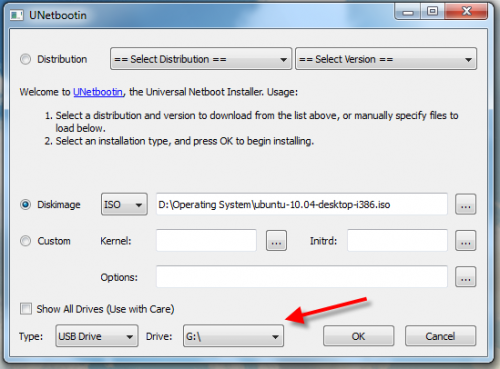The image size is (500, 369).
Task: Open the Select Version dropdown
Action: coord(386,59)
